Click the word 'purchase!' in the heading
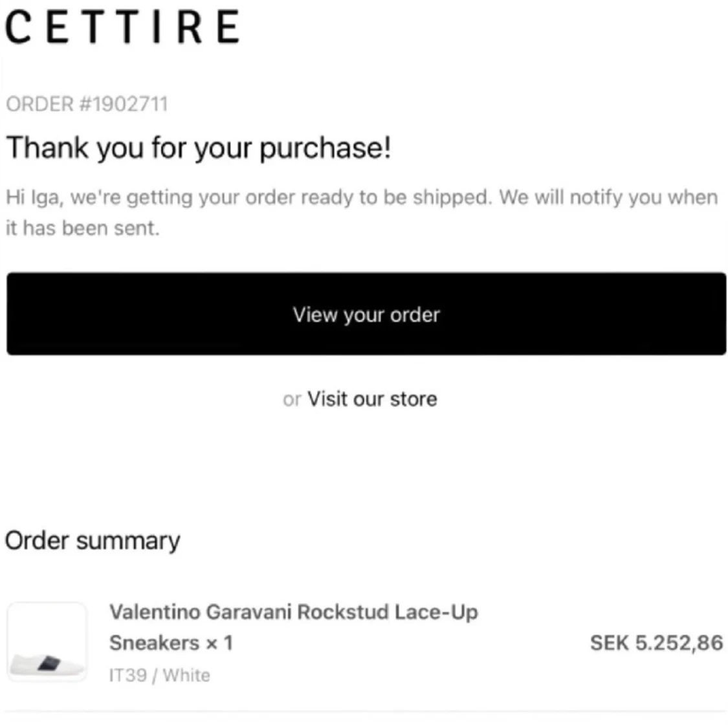Screen dimensions: 728x728 (325, 149)
